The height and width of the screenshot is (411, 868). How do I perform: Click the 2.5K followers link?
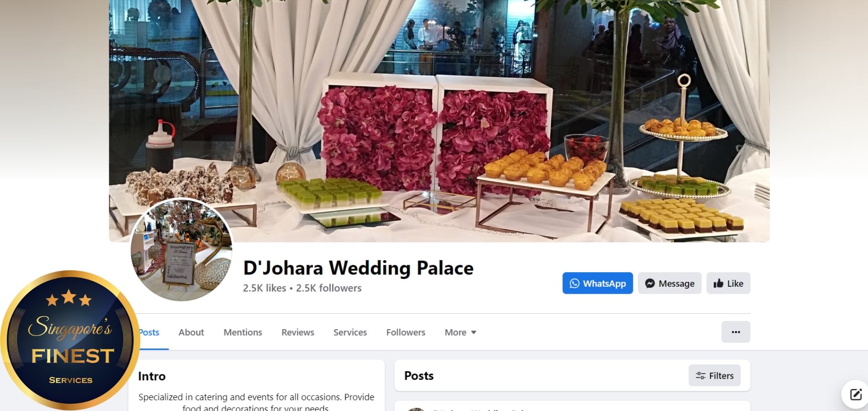coord(328,288)
